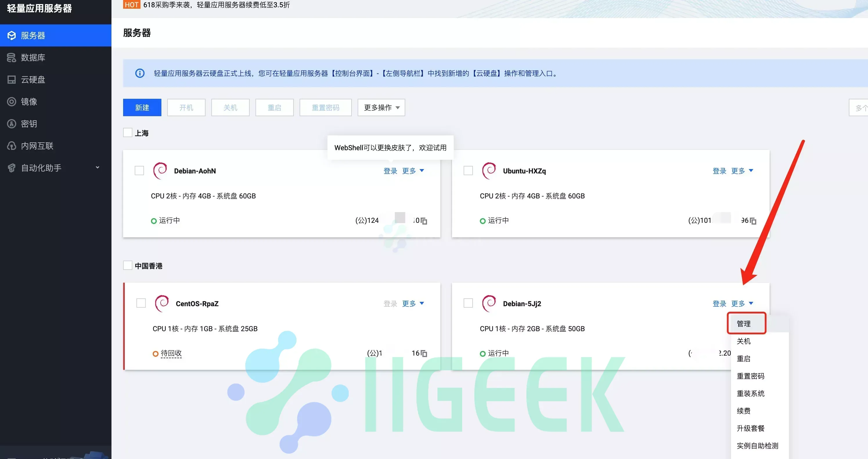868x459 pixels.
Task: Expand 更多 menu for Debian-AohN
Action: click(x=413, y=171)
